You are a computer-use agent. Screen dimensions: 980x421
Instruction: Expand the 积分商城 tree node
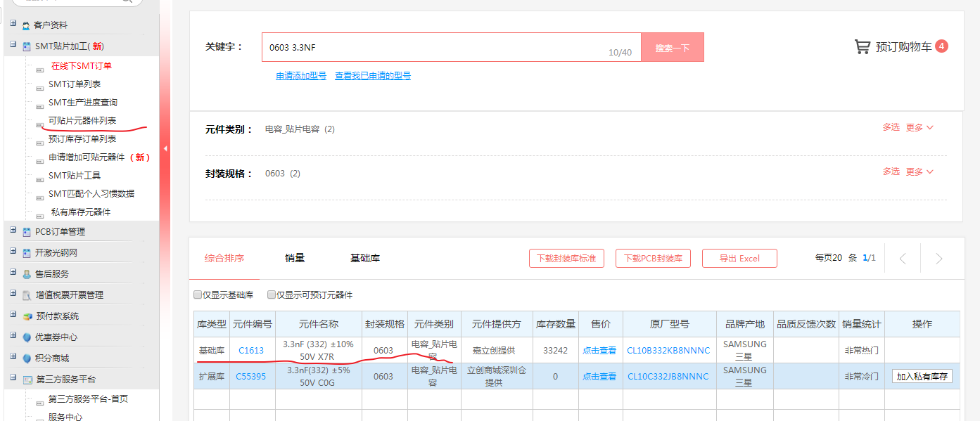[13, 357]
